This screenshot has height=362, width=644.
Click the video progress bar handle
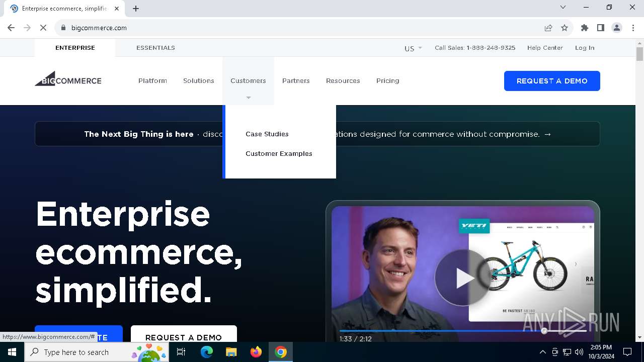[x=544, y=331]
